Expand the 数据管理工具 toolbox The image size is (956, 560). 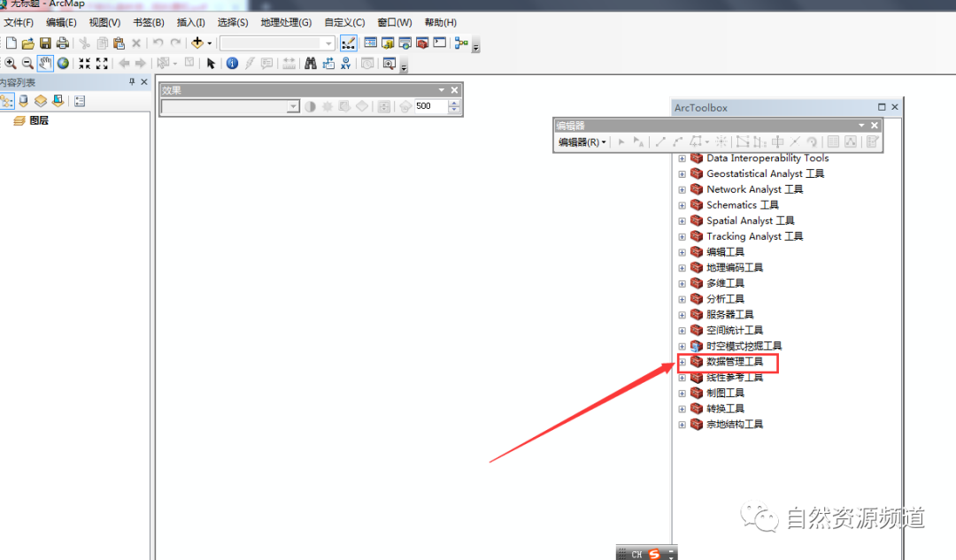682,362
